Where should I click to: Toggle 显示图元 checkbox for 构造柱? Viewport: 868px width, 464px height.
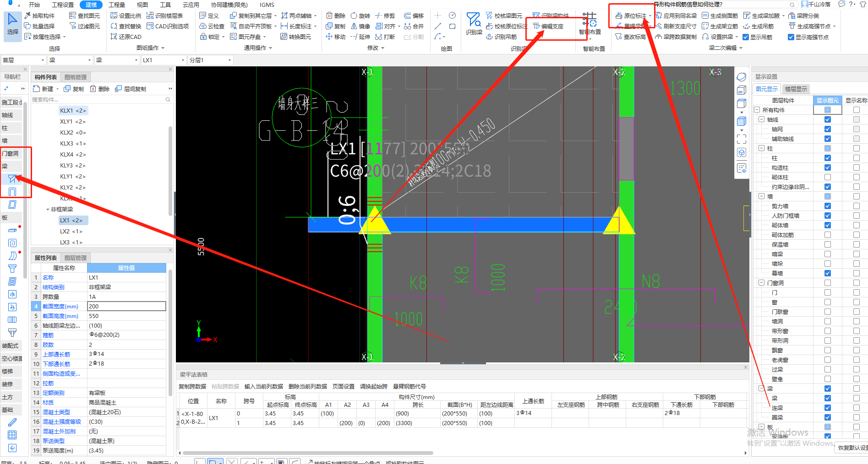[828, 167]
